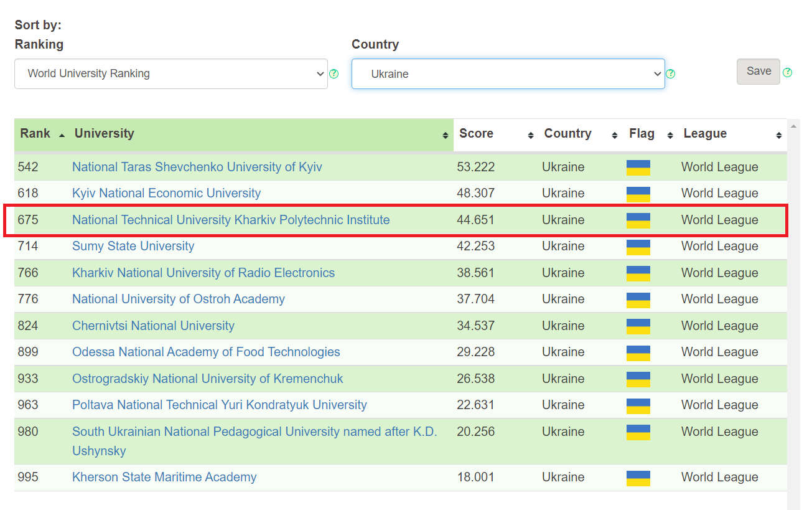Open Ostrogradskiy National University of Kremenchuk link
The height and width of the screenshot is (510, 812).
207,379
